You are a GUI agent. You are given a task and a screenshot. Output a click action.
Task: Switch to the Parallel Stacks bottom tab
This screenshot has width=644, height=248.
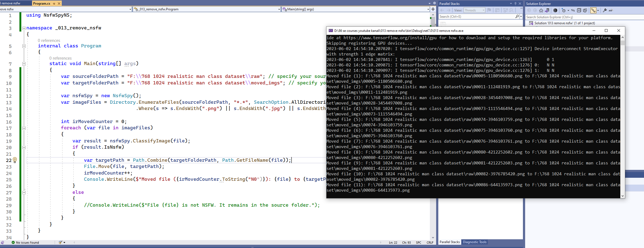[x=449, y=242]
